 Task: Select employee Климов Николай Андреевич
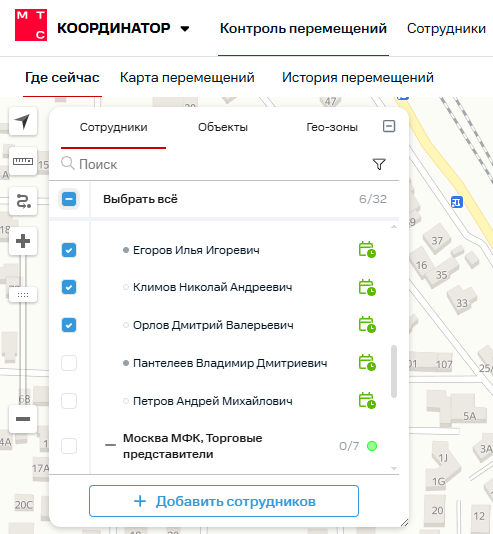click(212, 287)
